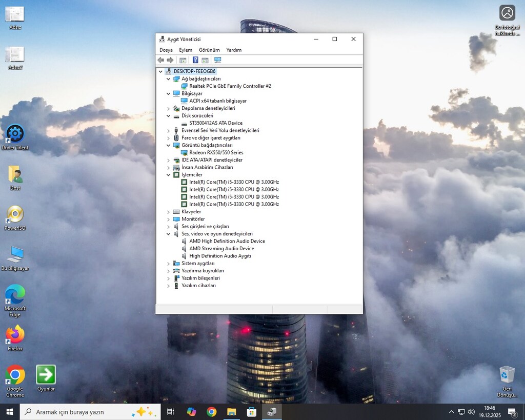The image size is (525, 420).
Task: Expand IDE ATA/ATAPI denetleyiciler
Action: click(168, 160)
